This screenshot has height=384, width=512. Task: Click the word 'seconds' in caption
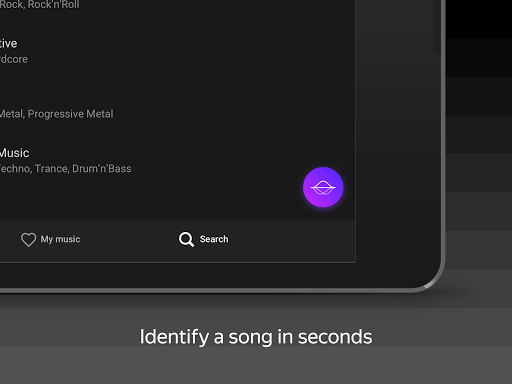click(x=335, y=337)
